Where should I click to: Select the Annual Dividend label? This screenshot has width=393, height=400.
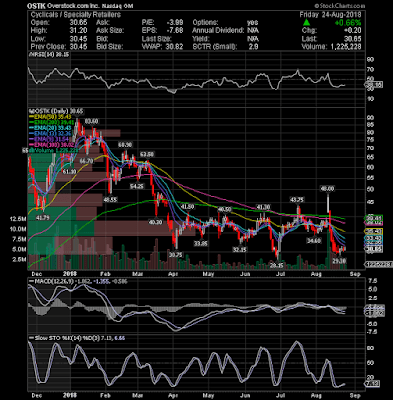coord(218,31)
